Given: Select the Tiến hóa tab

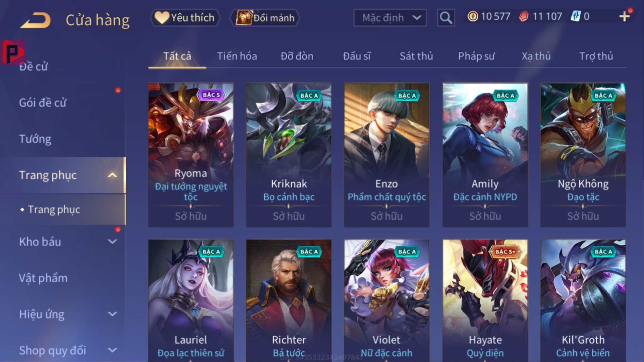Looking at the screenshot, I should (x=237, y=56).
